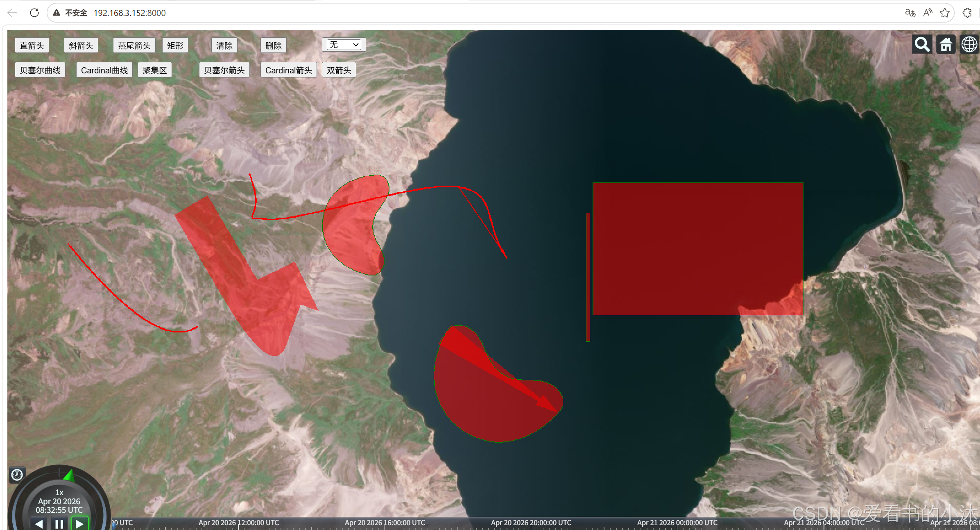Viewport: 980px width, 530px height.
Task: Open the browser extensions icon
Action: coord(967,13)
